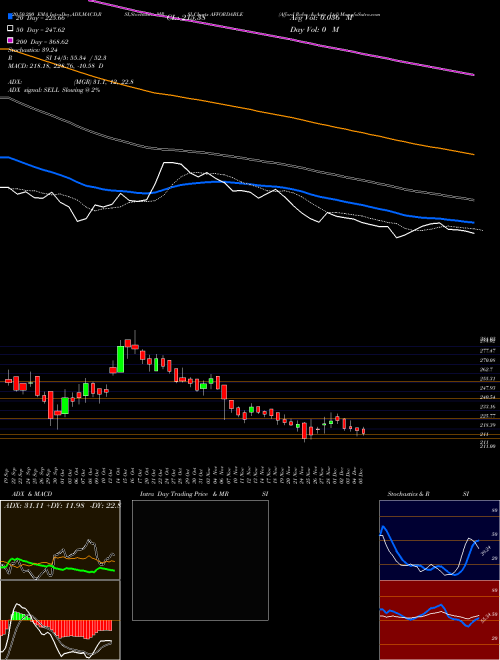Click the magenta 200 Day legend swatch
The image size is (500, 660).
pos(11,41)
